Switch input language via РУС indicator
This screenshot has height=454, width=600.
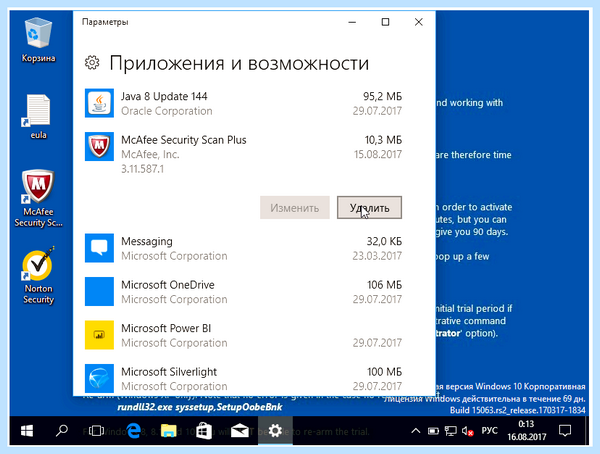click(x=489, y=431)
